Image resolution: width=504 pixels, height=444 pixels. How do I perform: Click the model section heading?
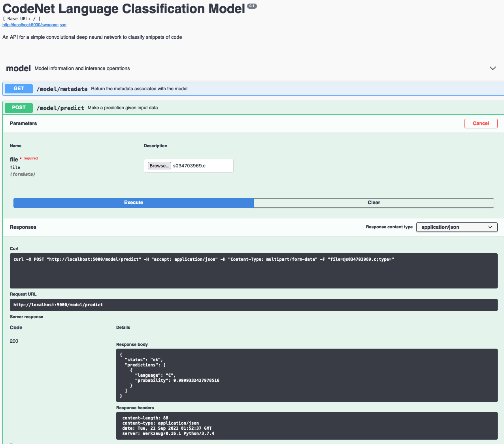tap(18, 68)
